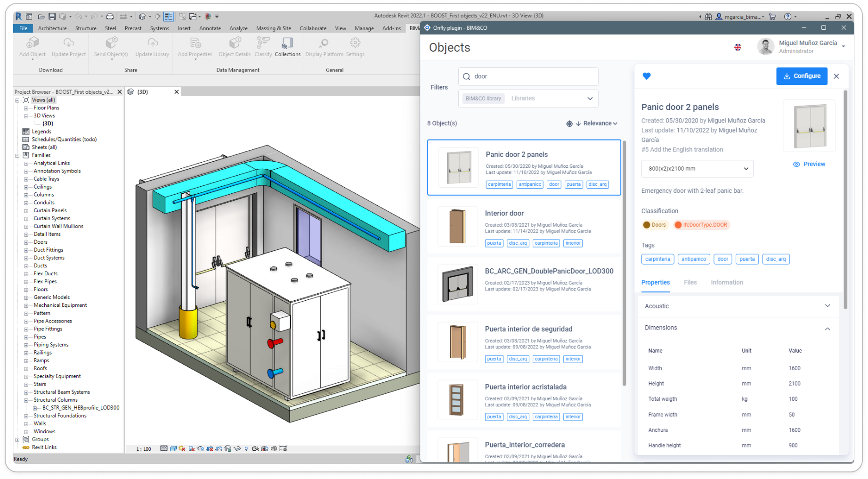Select the BC_ARC_GEN_DoublePanicDoor_LOD300 result

point(524,284)
